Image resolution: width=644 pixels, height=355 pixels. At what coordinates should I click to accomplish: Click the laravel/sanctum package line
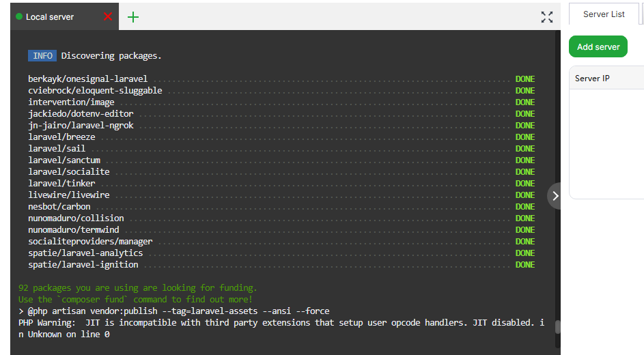64,160
